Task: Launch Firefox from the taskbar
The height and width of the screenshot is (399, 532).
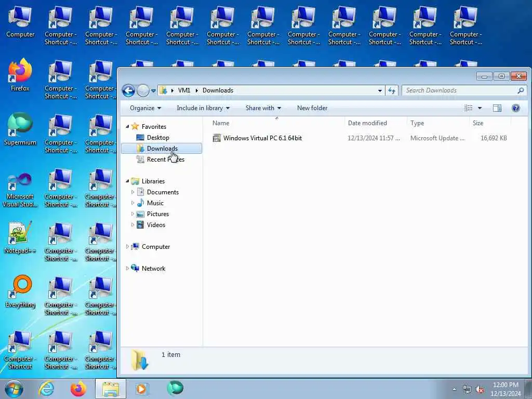Action: click(x=78, y=389)
